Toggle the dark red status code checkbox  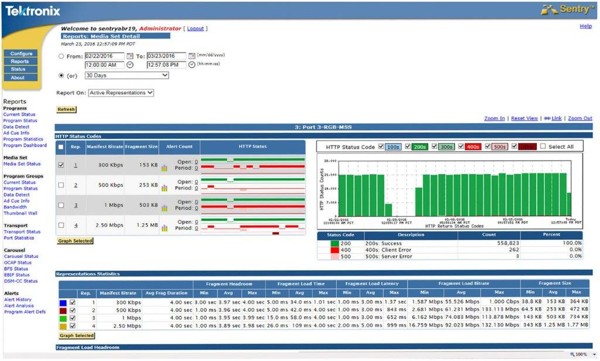tap(514, 146)
